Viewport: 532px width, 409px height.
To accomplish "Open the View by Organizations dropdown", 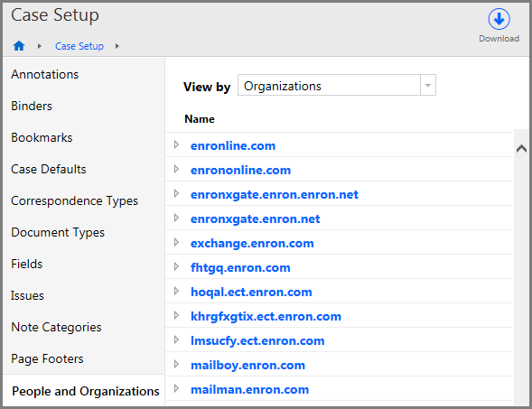I will 337,85.
